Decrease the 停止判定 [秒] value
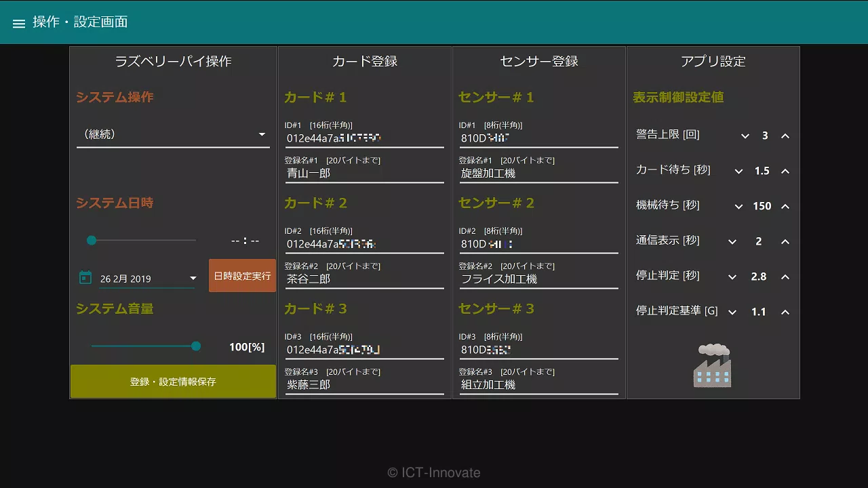The width and height of the screenshot is (868, 488). coord(732,277)
